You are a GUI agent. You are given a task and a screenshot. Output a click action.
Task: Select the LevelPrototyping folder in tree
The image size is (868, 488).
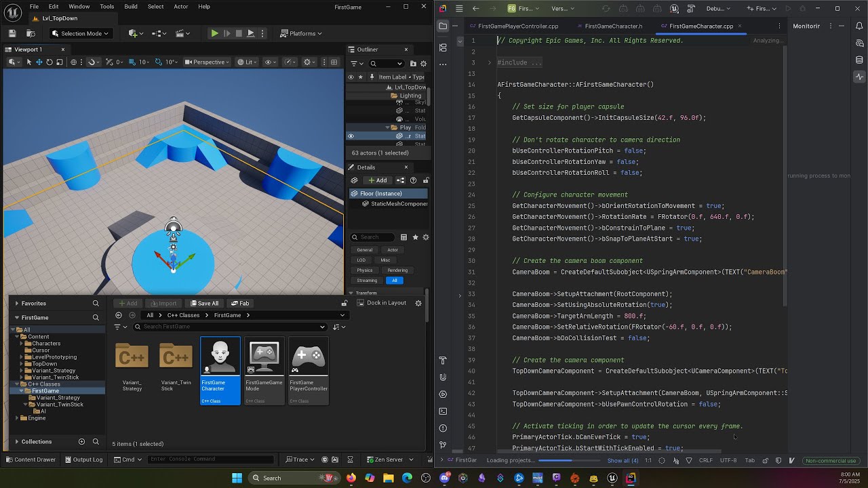pyautogui.click(x=54, y=357)
